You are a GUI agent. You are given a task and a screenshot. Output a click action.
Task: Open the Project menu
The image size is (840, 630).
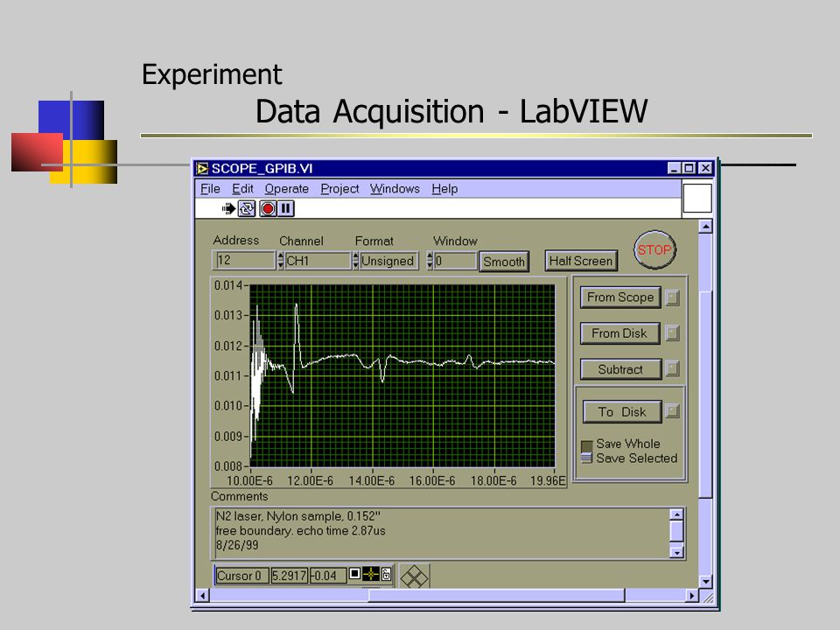[339, 189]
